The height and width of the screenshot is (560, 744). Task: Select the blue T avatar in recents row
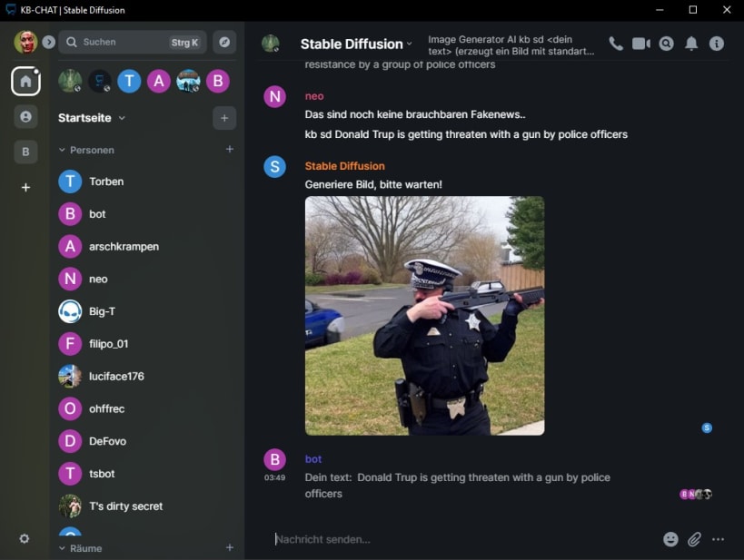(129, 81)
